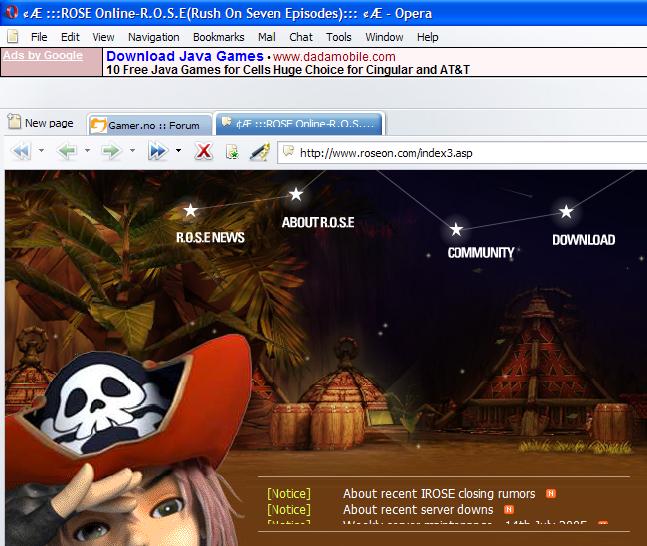Visit the www.dadamobile.com ad link

[x=334, y=57]
